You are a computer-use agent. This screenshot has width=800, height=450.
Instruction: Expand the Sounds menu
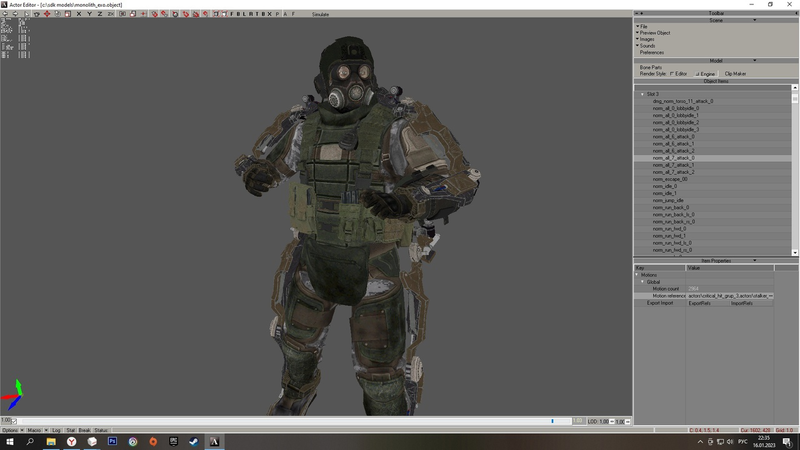(647, 46)
